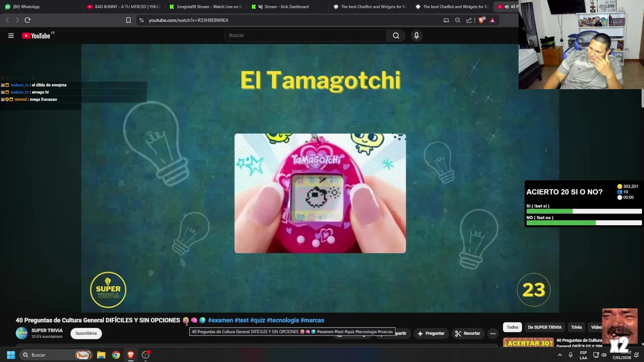Click the '33.8 k suscriptores' text
The height and width of the screenshot is (362, 644).
coord(47,337)
